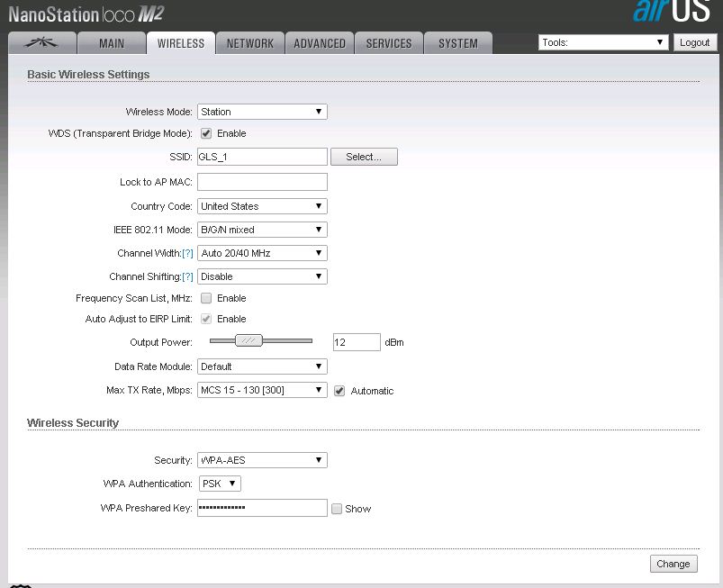The width and height of the screenshot is (723, 588).
Task: Expand the Country Code dropdown
Action: [x=261, y=206]
